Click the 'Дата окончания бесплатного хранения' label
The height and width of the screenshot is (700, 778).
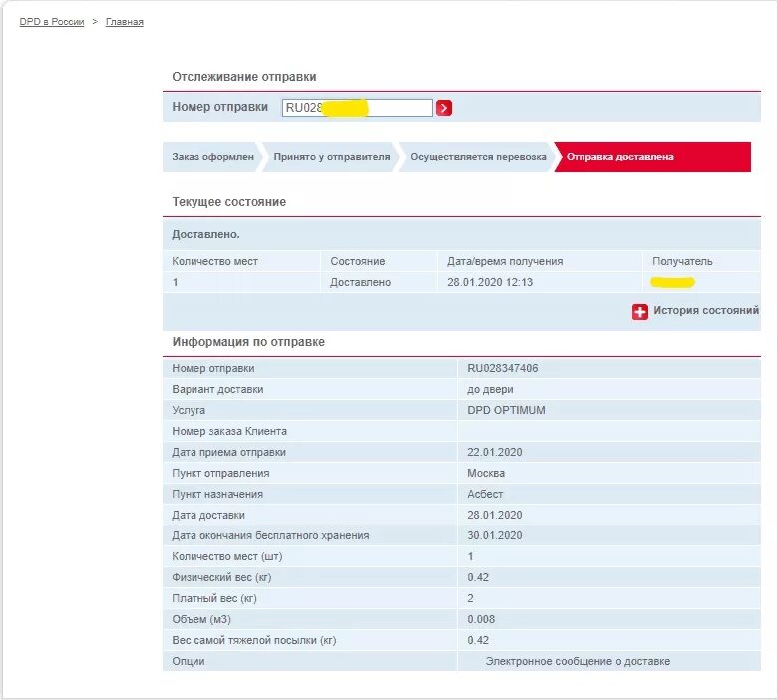pyautogui.click(x=270, y=535)
